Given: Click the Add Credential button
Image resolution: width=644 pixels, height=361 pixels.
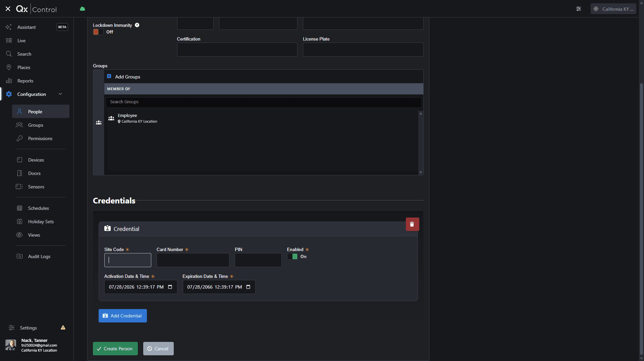Looking at the screenshot, I should (x=123, y=316).
